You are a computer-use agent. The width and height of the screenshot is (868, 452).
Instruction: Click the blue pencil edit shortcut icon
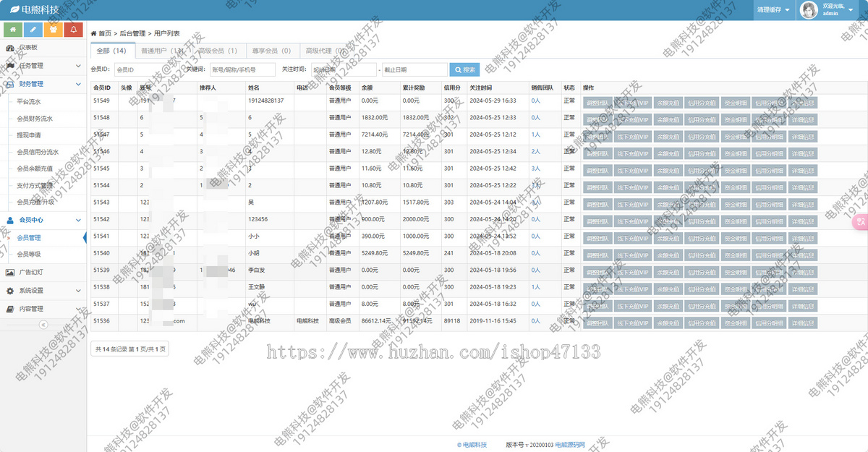33,30
